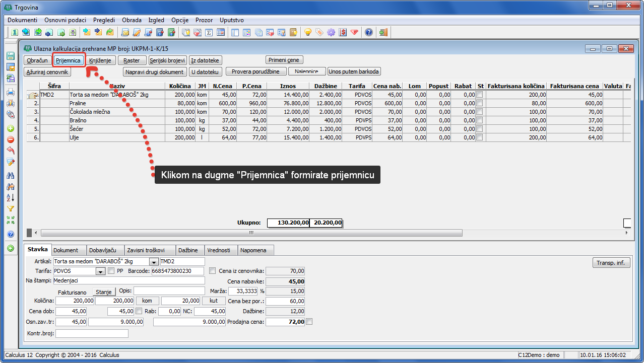644x363 pixels.
Task: Click the purple gear icon in the main toolbar
Action: (331, 32)
